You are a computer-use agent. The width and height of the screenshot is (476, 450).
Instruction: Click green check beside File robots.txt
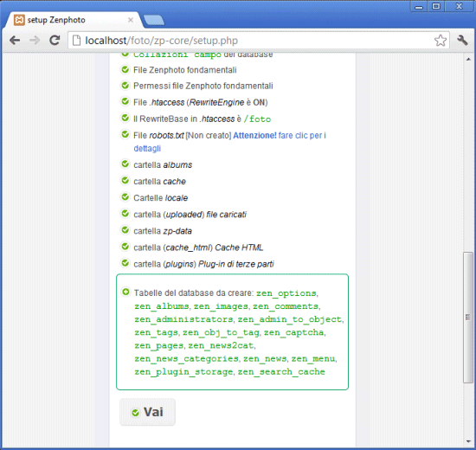pyautogui.click(x=125, y=134)
